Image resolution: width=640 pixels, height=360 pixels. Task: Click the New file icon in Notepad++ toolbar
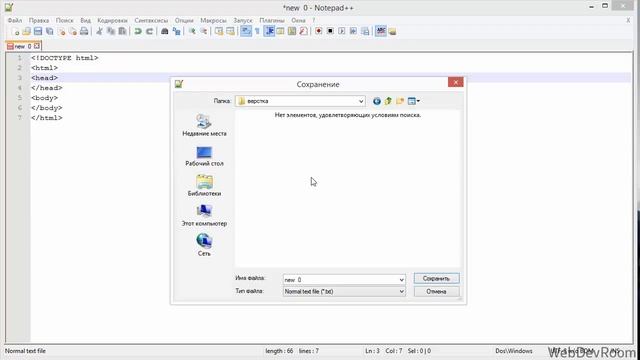16,31
